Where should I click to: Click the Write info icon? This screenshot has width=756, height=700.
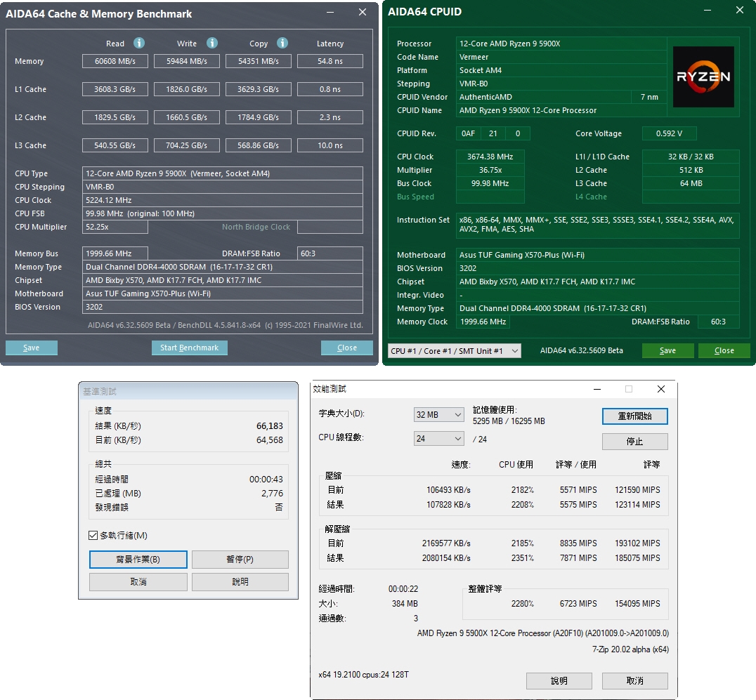[212, 43]
